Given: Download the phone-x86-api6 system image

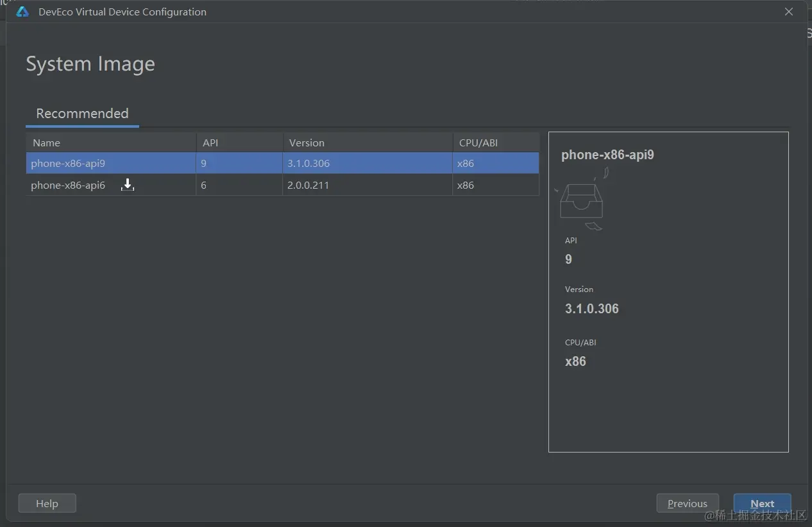Looking at the screenshot, I should pyautogui.click(x=128, y=185).
